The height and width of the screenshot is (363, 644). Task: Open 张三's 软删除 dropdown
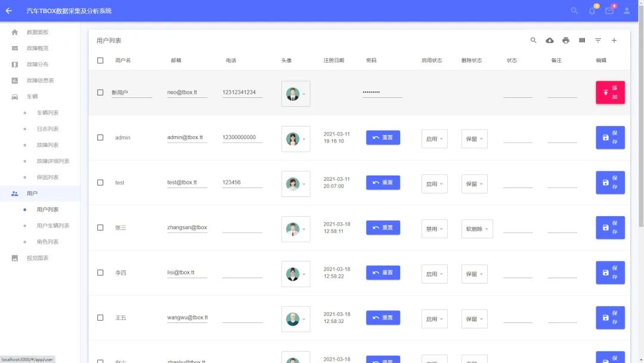tap(477, 229)
